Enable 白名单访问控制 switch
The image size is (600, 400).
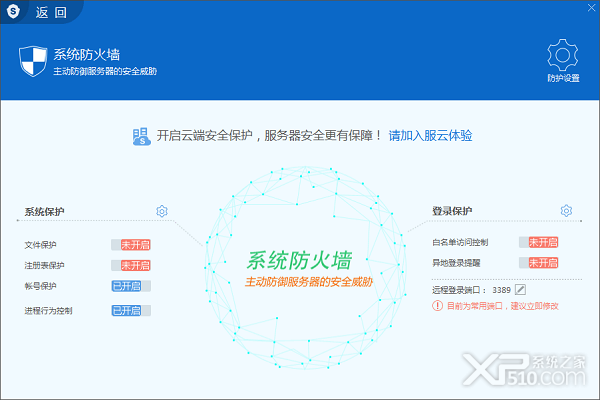click(x=539, y=242)
